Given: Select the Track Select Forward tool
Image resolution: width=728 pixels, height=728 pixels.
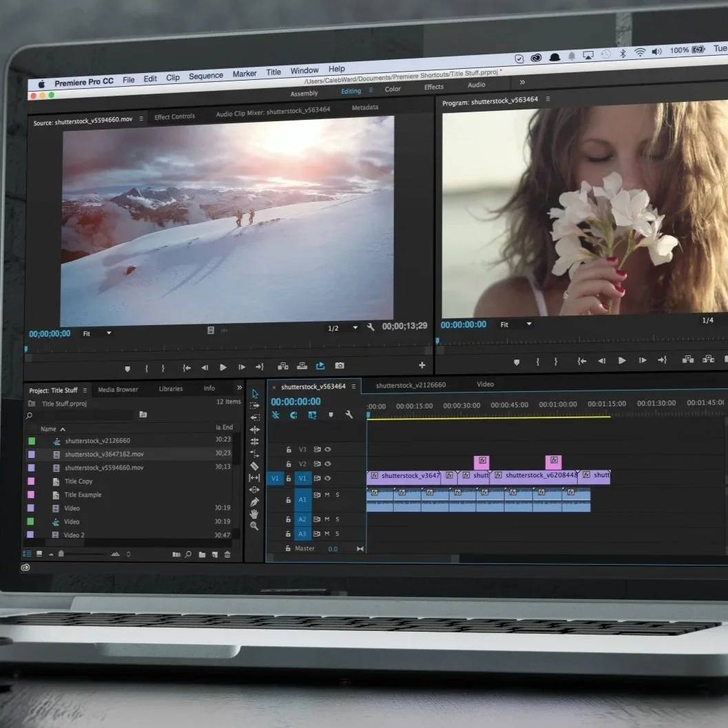Looking at the screenshot, I should point(255,405).
